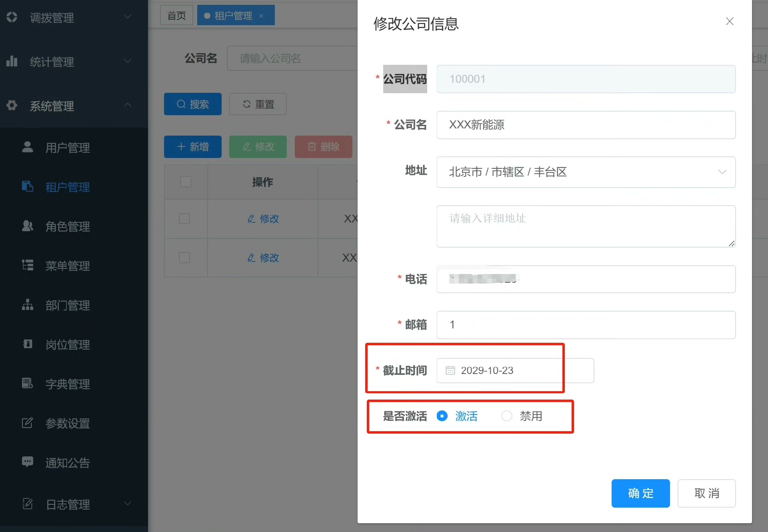The height and width of the screenshot is (532, 768).
Task: Click the 角色管理 role icon
Action: tap(27, 226)
